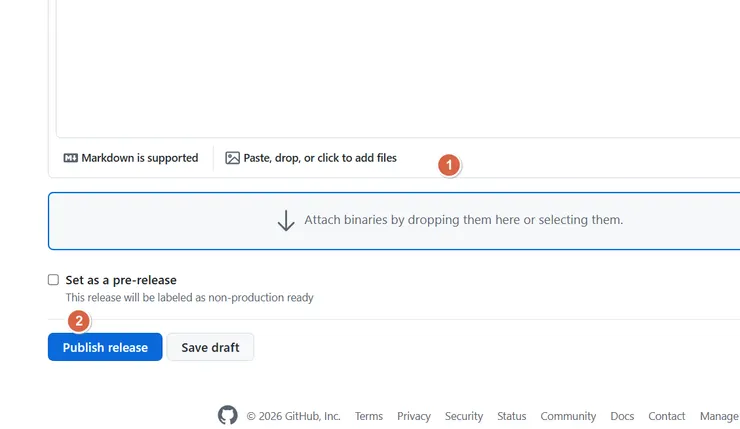Open the Contact footer link
Viewport: 740px width, 429px height.
(667, 416)
